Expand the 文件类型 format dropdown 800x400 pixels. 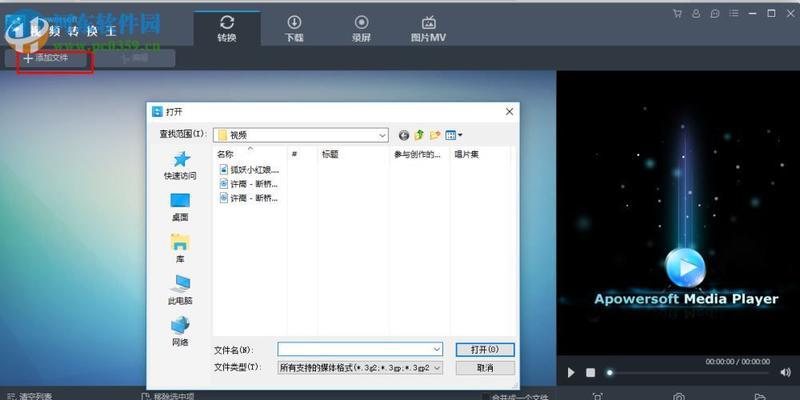(437, 367)
